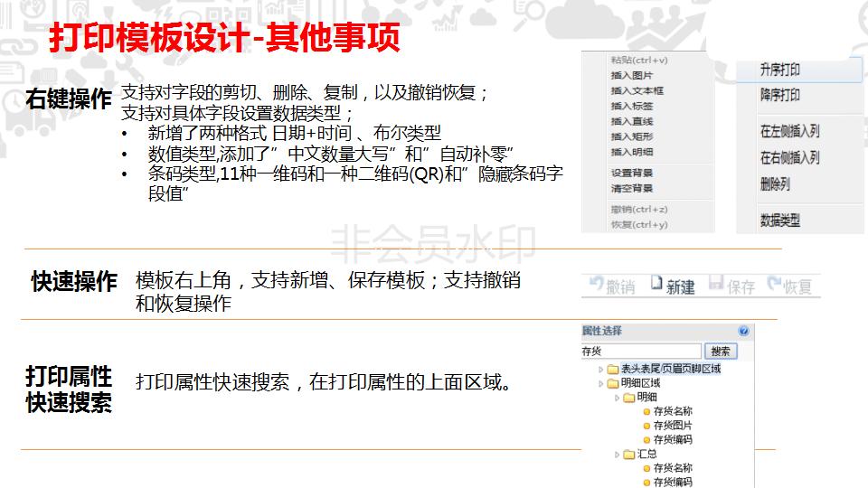The width and height of the screenshot is (868, 488).
Task: Collapse the 明细区域 node arrow
Action: (601, 383)
